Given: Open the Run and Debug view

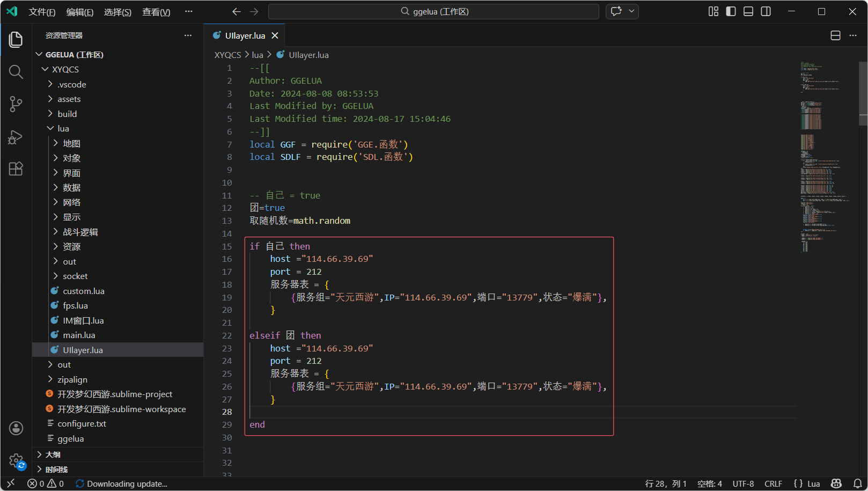Looking at the screenshot, I should point(16,137).
